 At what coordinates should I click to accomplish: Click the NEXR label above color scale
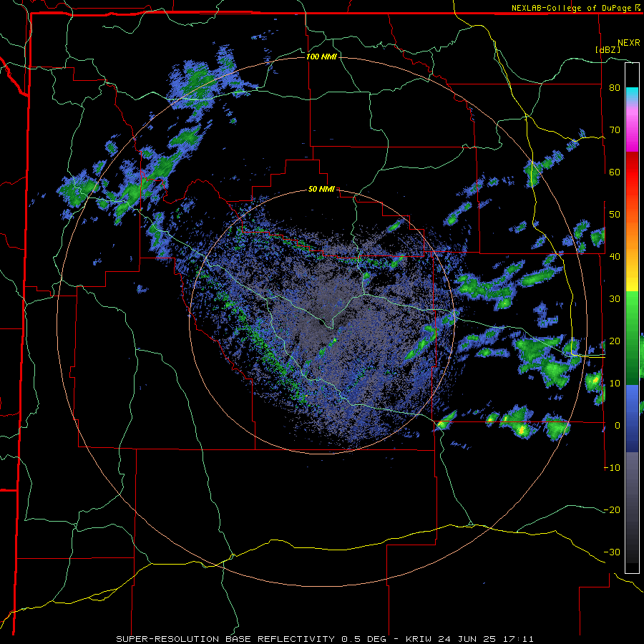pyautogui.click(x=629, y=43)
